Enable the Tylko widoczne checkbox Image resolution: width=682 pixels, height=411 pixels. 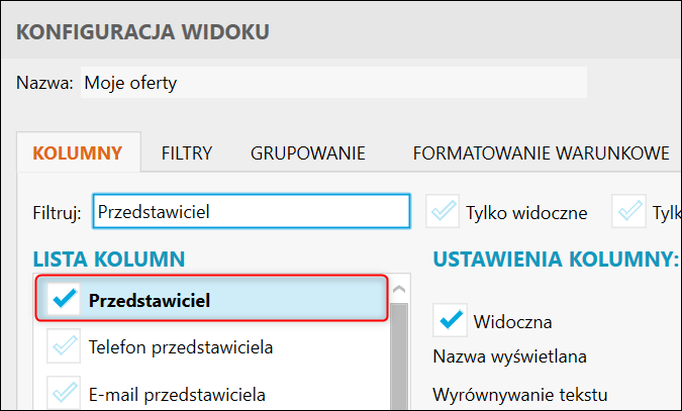coord(442,212)
